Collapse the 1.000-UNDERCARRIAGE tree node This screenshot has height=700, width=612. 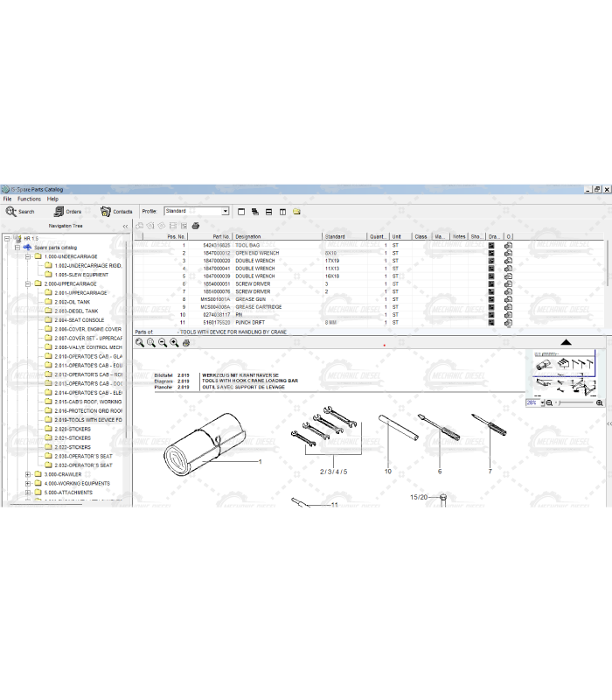tap(28, 256)
